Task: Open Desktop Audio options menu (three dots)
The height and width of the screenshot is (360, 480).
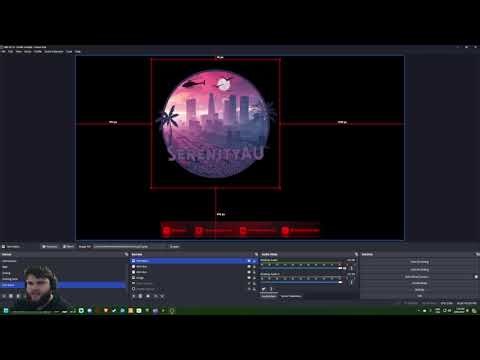Action: [x=351, y=268]
